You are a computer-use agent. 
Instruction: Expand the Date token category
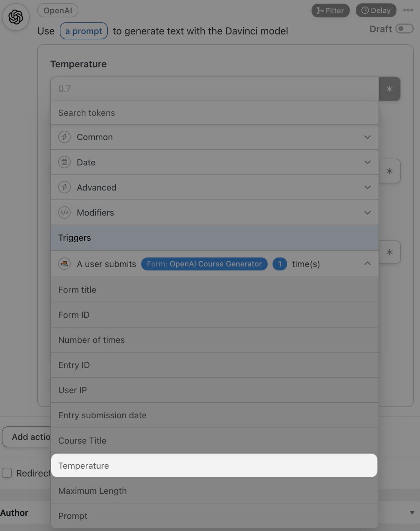point(367,162)
